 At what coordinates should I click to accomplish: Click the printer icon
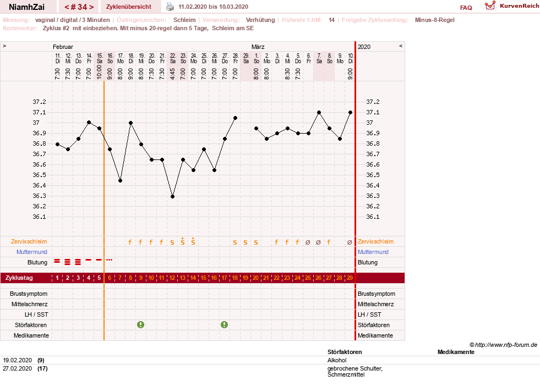click(170, 7)
